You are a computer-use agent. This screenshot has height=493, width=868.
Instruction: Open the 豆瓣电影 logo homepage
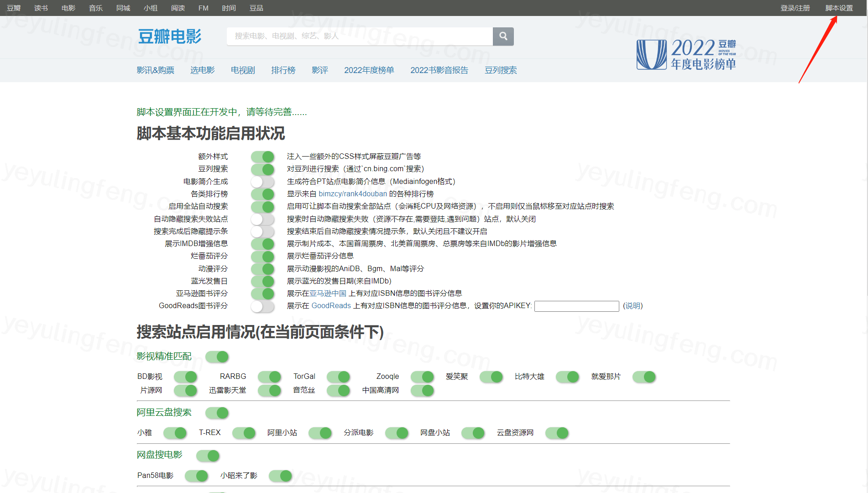(169, 37)
